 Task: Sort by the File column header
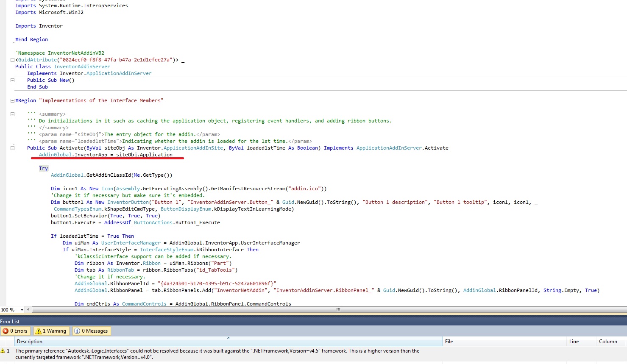point(504,342)
